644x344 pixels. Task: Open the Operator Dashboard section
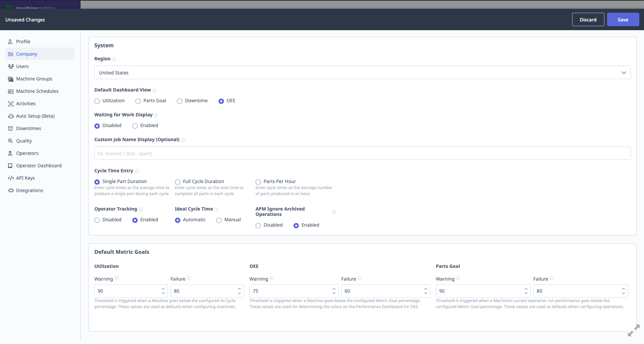39,165
